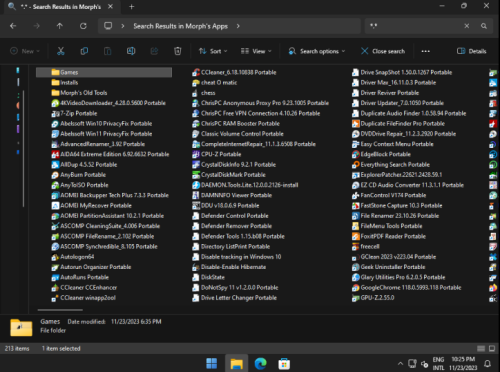Click the search magnifier icon

pyautogui.click(x=484, y=26)
